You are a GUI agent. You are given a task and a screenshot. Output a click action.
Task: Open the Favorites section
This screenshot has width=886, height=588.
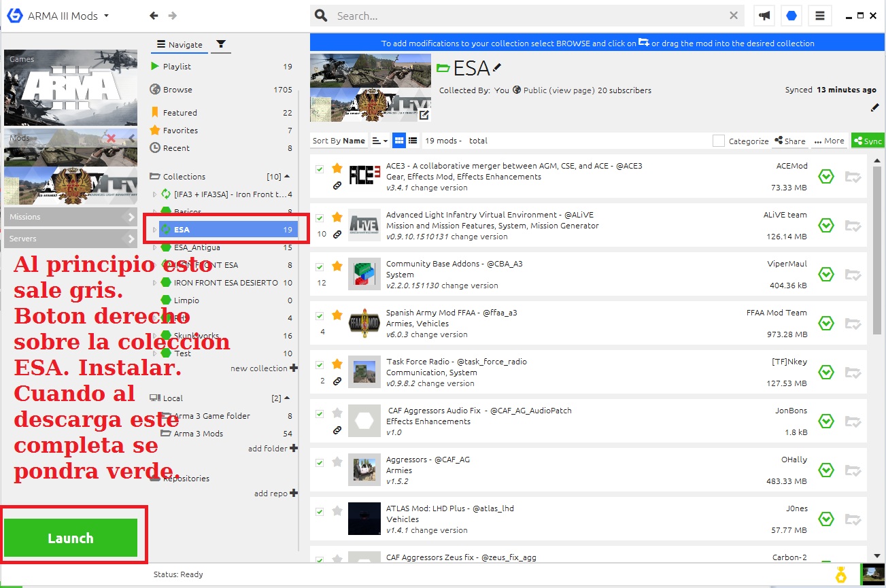pos(222,131)
